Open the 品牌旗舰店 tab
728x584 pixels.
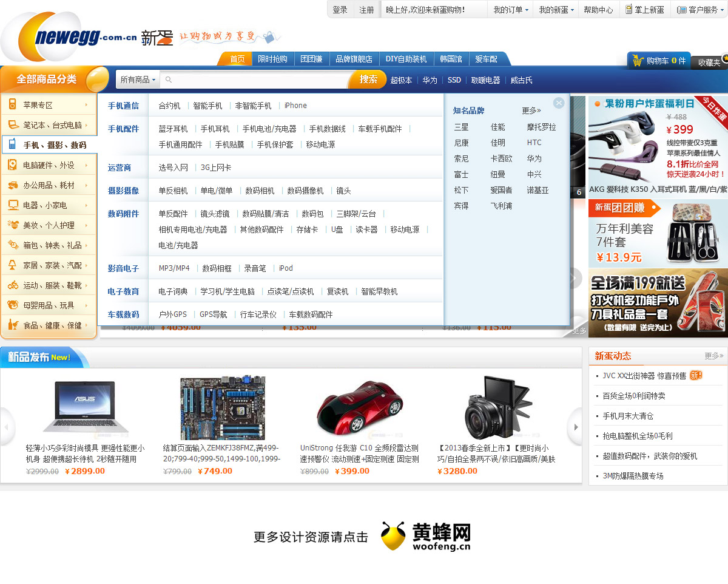point(354,59)
